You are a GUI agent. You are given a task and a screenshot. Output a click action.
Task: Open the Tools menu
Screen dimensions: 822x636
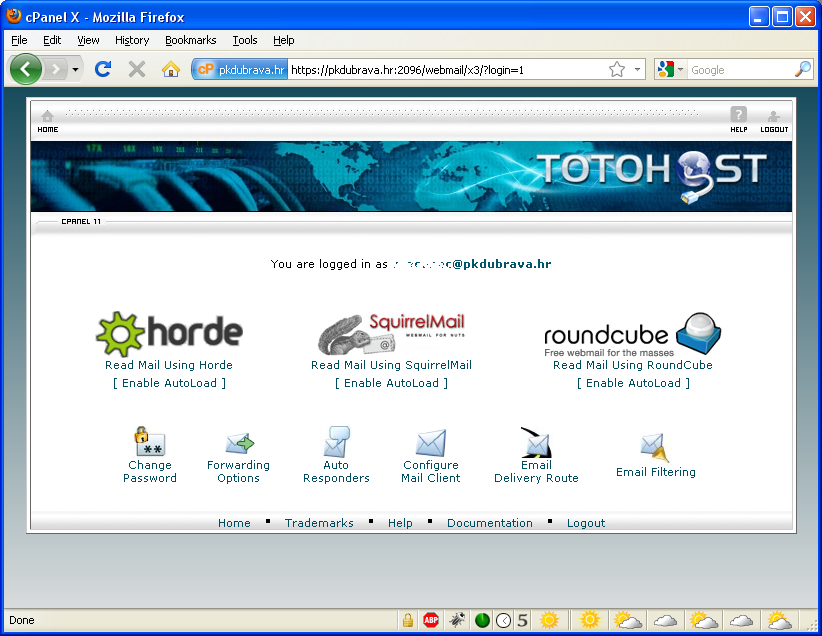click(x=245, y=40)
